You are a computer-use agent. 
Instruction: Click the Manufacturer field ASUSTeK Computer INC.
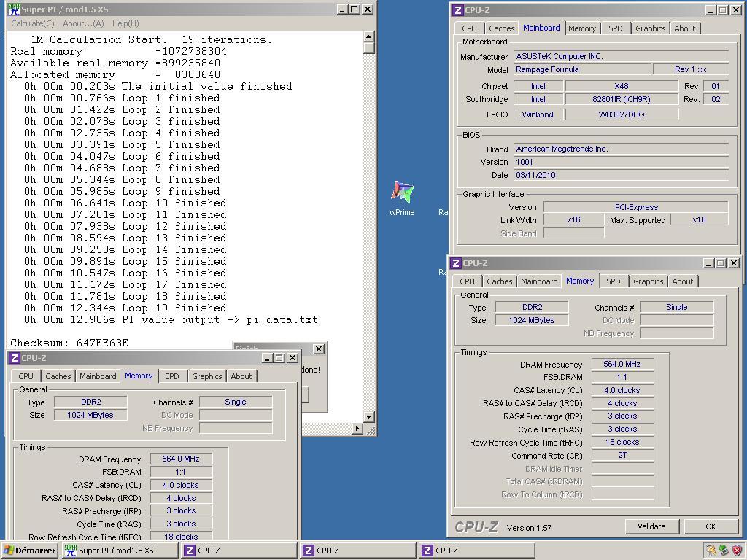pos(622,56)
